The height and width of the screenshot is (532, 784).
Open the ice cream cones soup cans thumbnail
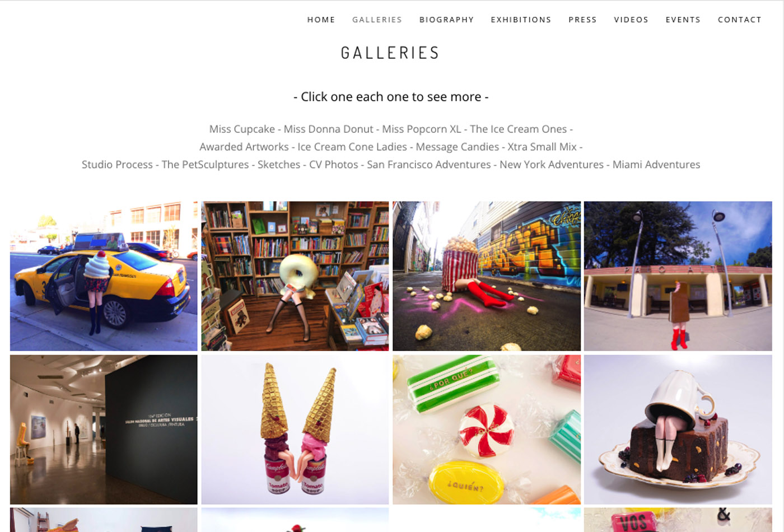pyautogui.click(x=295, y=430)
